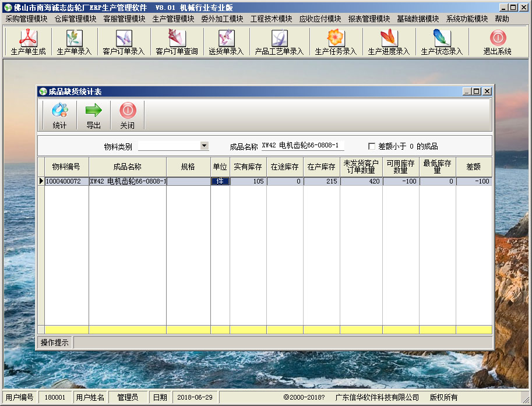The height and width of the screenshot is (406, 532).
Task: Run 统计 in the shortage report window
Action: pyautogui.click(x=59, y=115)
